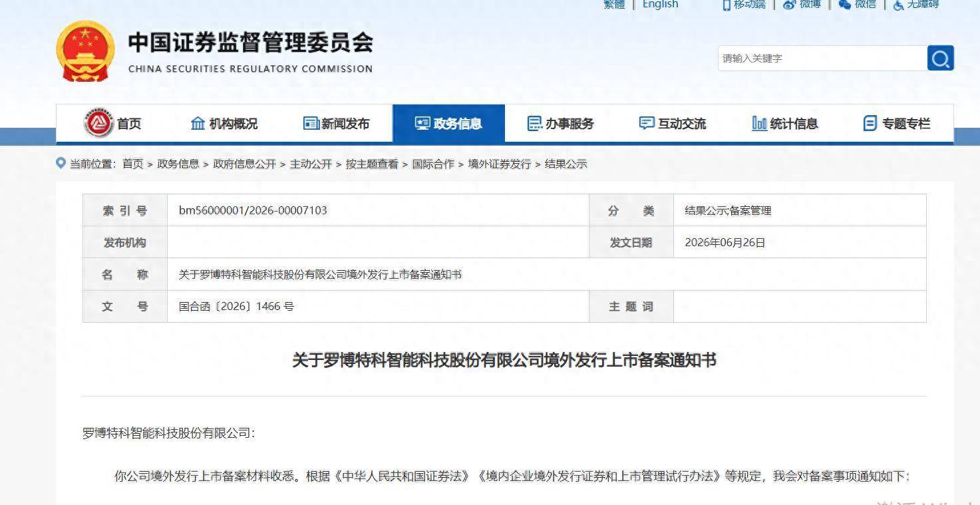
Task: Open the 办事服务 navigation tab
Action: click(561, 123)
